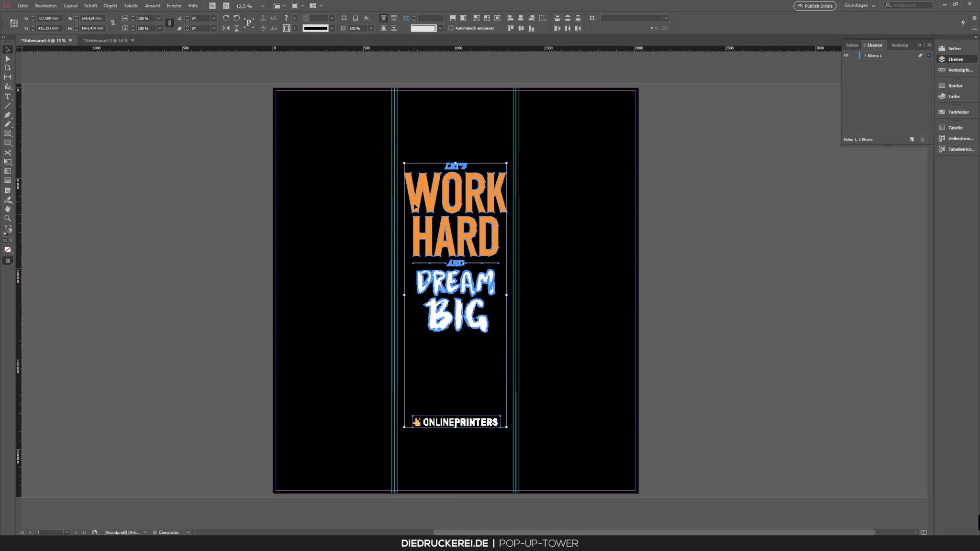Viewport: 980px width, 551px height.
Task: Open the zoom level 12,5 % dropdown
Action: [x=262, y=6]
